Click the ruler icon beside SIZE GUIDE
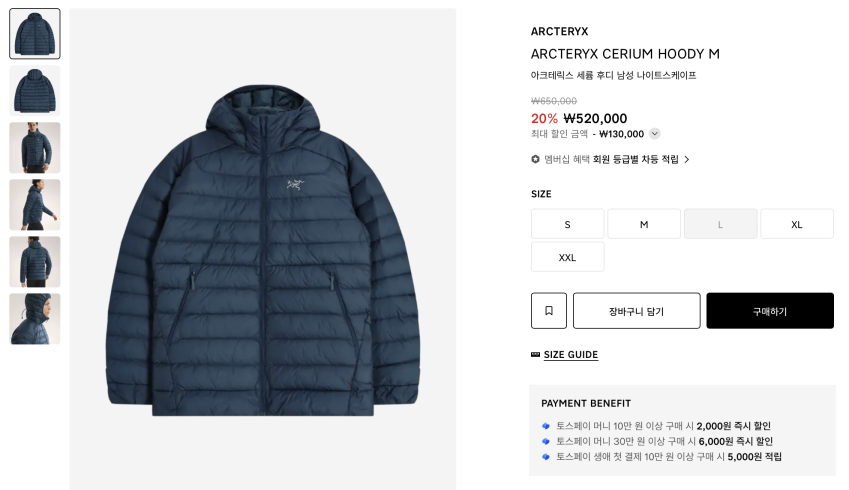 click(x=535, y=355)
